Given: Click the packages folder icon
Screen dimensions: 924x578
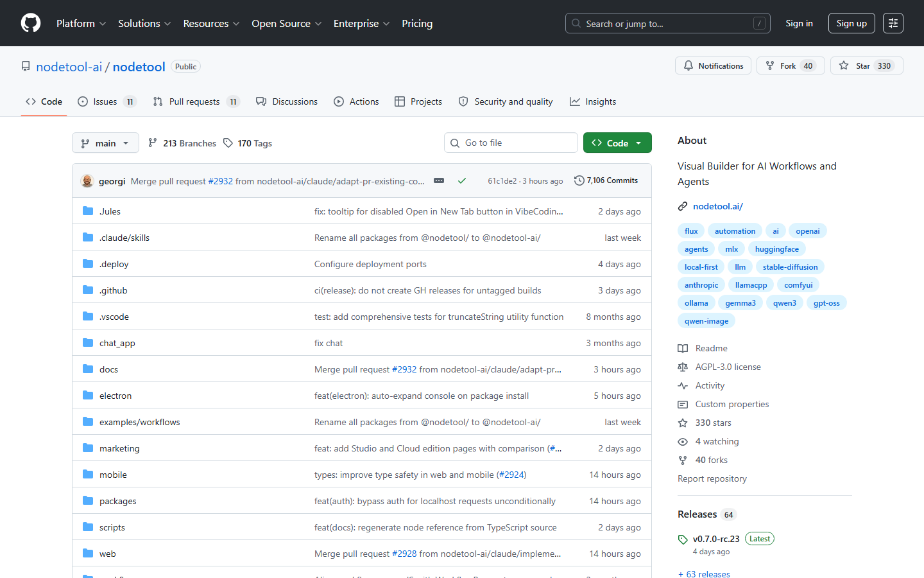Looking at the screenshot, I should pyautogui.click(x=88, y=501).
